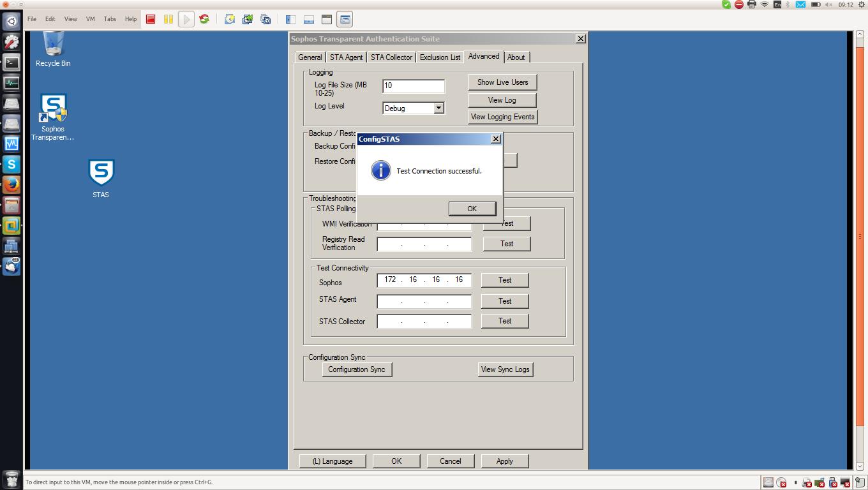
Task: Click the hard disk device status icon
Action: tap(768, 482)
